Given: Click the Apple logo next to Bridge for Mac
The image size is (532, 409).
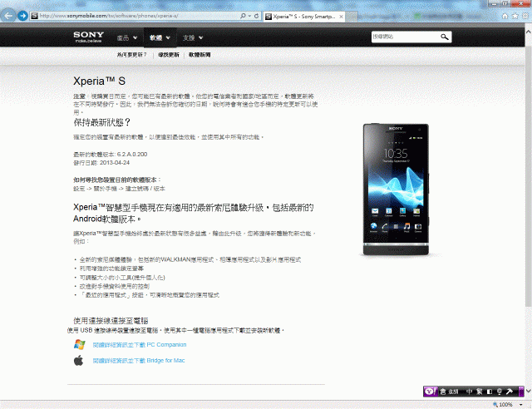Looking at the screenshot, I should [x=78, y=361].
